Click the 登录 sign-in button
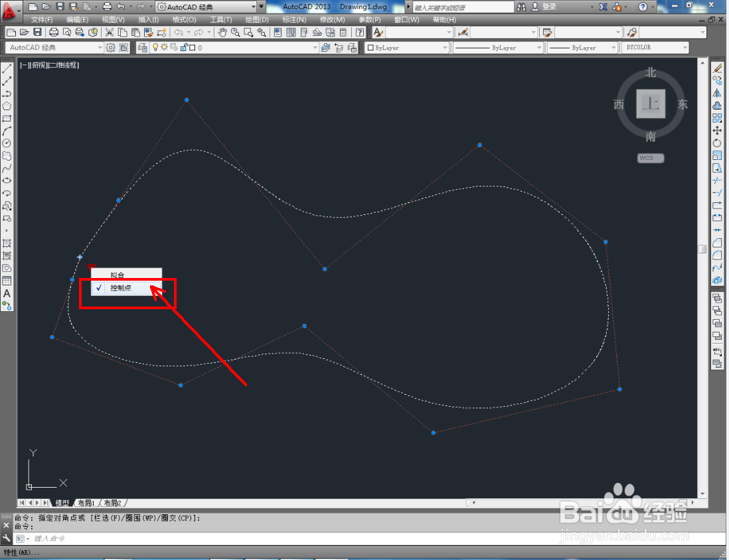 [544, 7]
